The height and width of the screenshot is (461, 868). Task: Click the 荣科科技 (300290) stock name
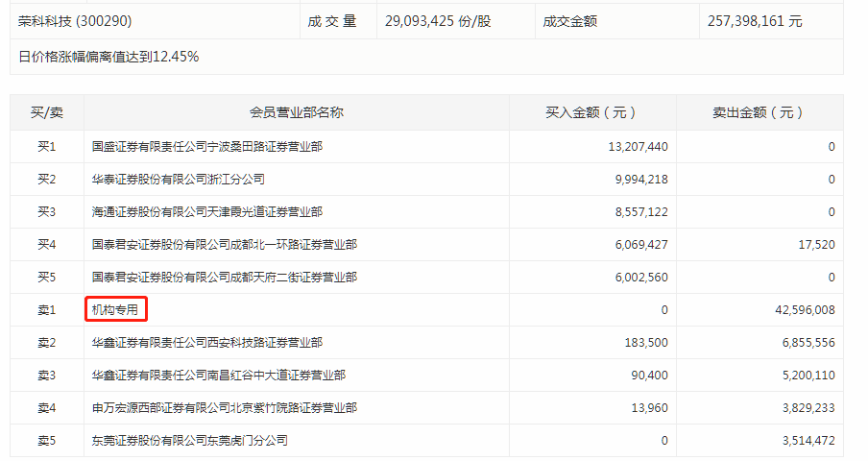coord(75,20)
